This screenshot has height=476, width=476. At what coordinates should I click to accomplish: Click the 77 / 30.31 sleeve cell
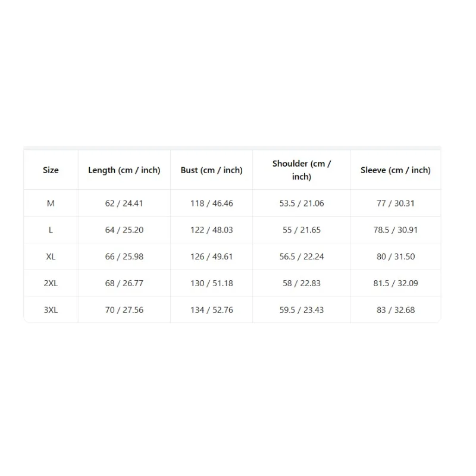[396, 203]
